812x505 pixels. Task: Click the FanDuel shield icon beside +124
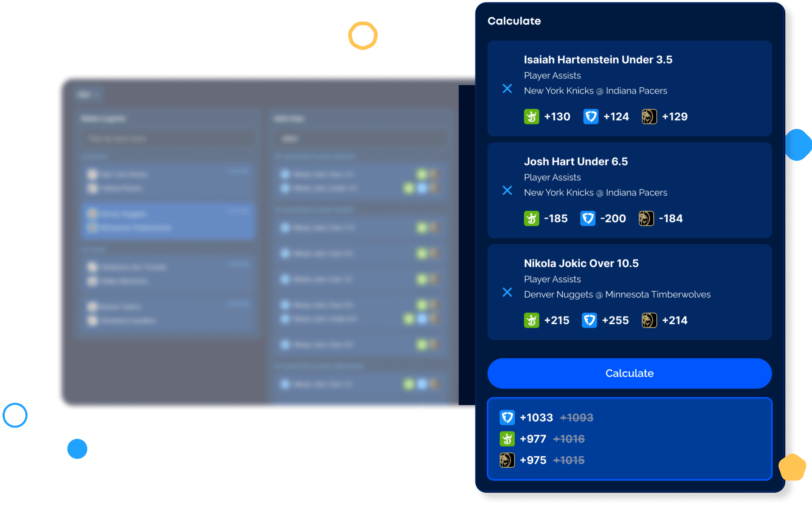(x=590, y=116)
